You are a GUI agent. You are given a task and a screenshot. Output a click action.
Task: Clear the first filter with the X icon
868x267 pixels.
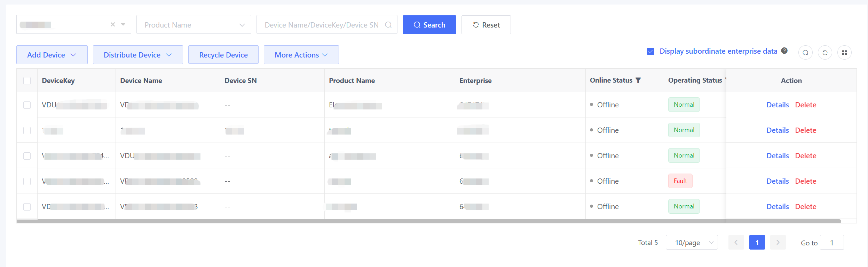coord(113,24)
